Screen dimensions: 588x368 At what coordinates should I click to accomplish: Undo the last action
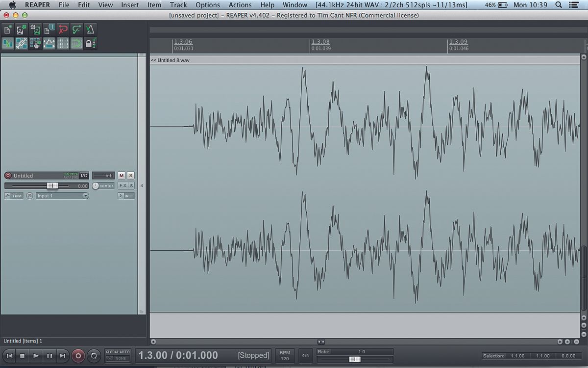coord(62,29)
